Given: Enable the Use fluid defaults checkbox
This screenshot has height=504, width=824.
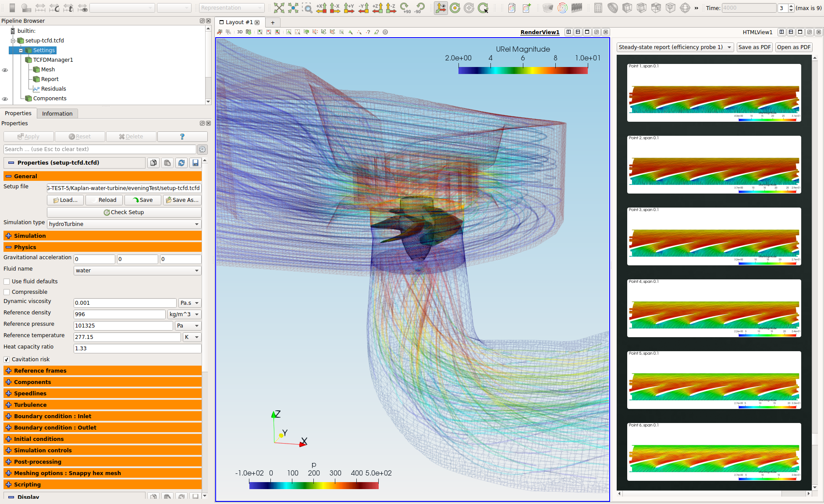Looking at the screenshot, I should (x=7, y=282).
